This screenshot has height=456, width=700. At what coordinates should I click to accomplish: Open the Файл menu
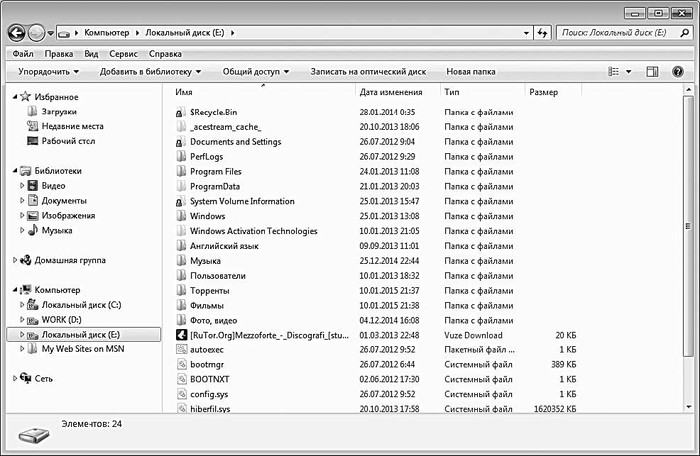pos(23,54)
